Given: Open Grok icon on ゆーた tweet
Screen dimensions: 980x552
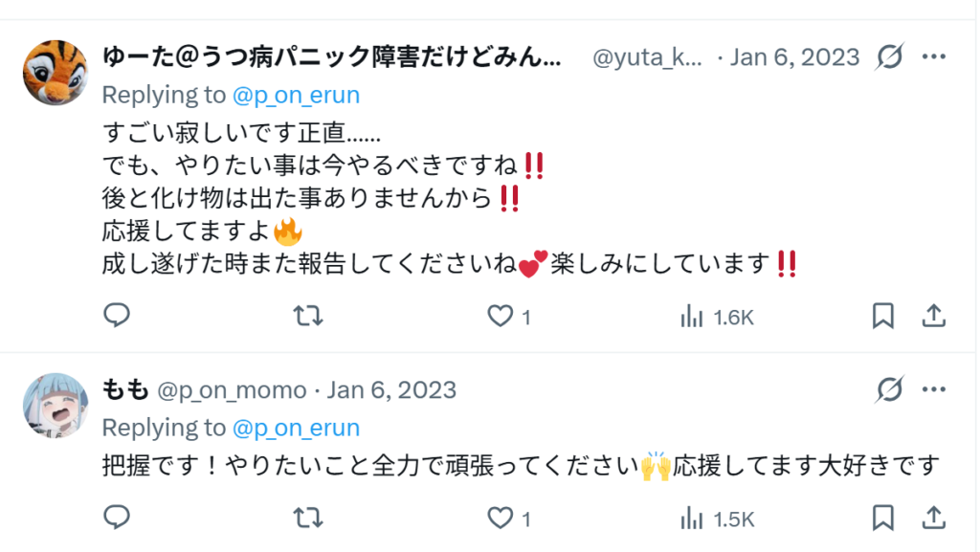Looking at the screenshot, I should coord(889,57).
